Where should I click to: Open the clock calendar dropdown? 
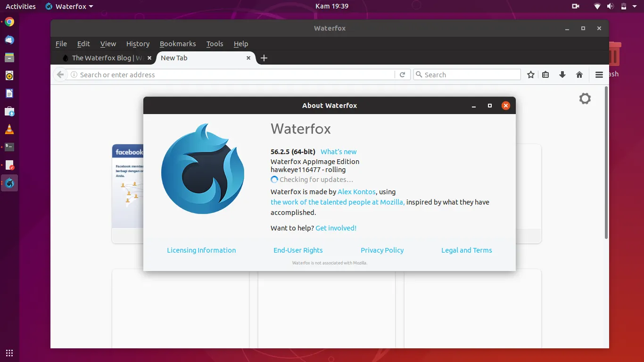pos(331,6)
